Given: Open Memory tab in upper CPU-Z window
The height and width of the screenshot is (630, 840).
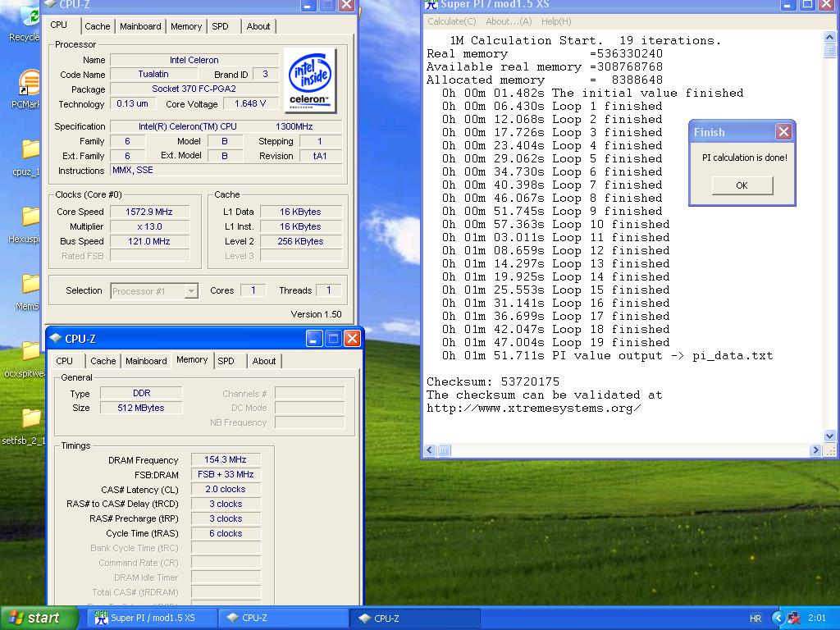Looking at the screenshot, I should click(x=186, y=26).
